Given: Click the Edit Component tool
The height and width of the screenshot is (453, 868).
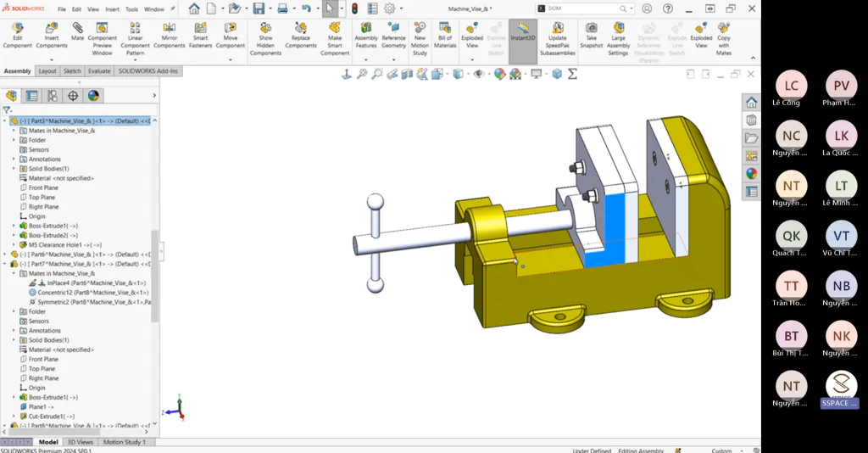Looking at the screenshot, I should click(x=18, y=36).
